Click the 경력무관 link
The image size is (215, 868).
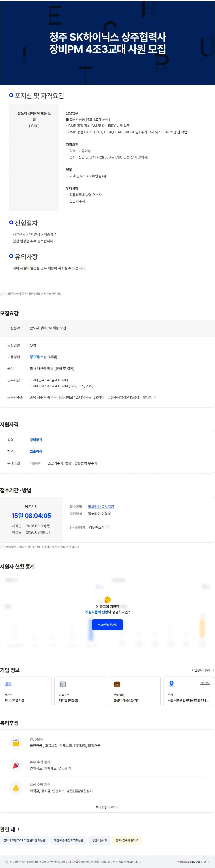point(36,440)
